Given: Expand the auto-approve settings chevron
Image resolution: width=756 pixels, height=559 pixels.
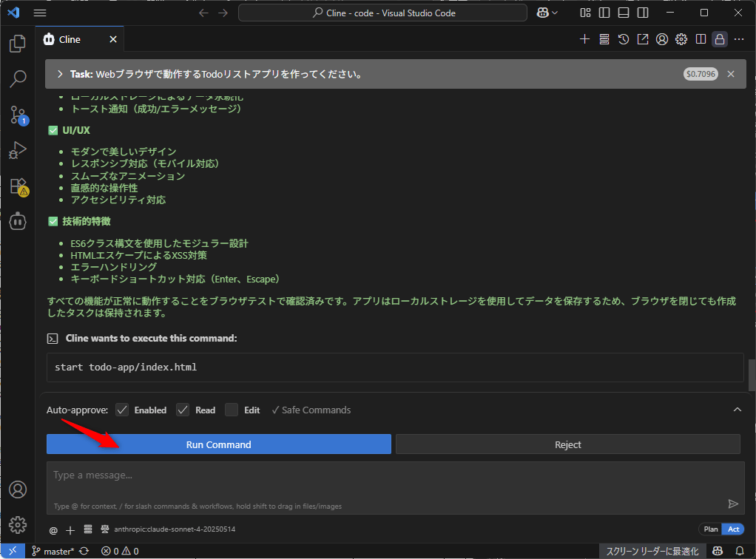Looking at the screenshot, I should (x=737, y=410).
